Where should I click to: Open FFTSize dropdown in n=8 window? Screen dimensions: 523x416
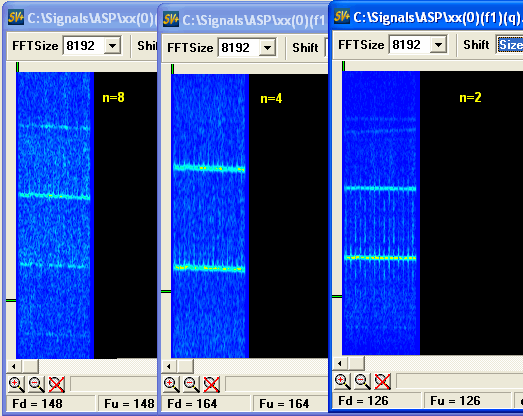112,46
